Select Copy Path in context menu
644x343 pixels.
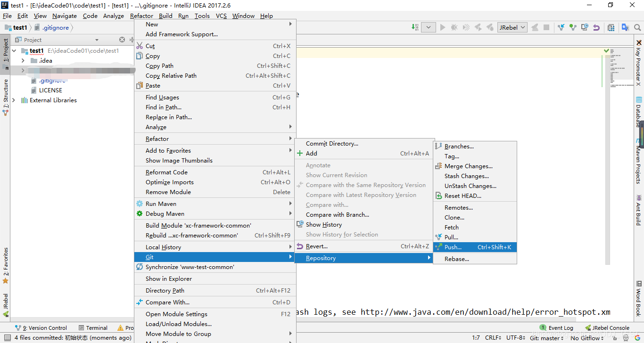[215, 65]
